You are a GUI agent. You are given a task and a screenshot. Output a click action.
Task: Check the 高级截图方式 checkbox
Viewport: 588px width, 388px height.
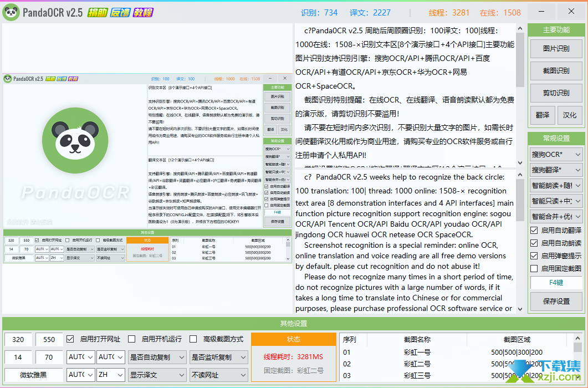193,339
